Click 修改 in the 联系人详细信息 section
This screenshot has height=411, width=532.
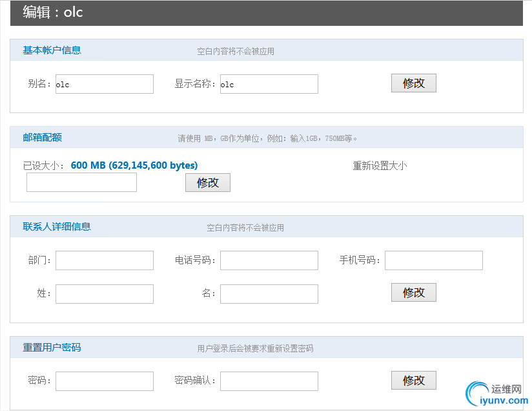pyautogui.click(x=414, y=293)
